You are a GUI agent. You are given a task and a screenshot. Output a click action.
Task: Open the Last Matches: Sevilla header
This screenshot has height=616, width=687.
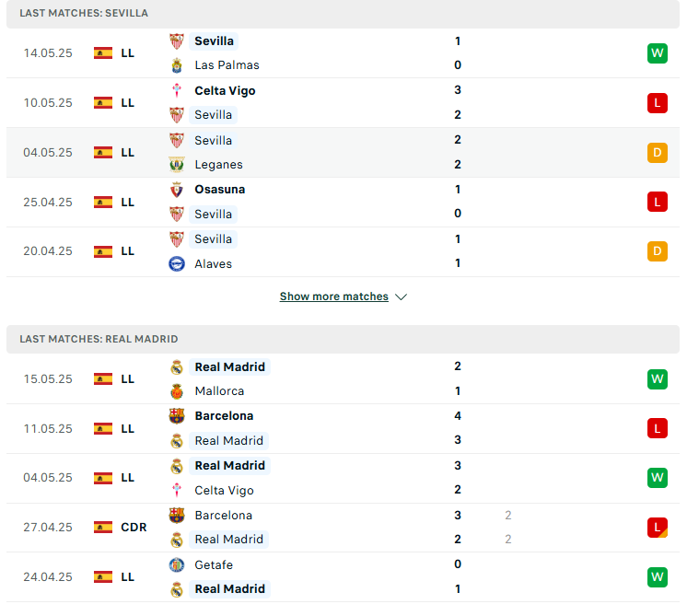coord(343,13)
